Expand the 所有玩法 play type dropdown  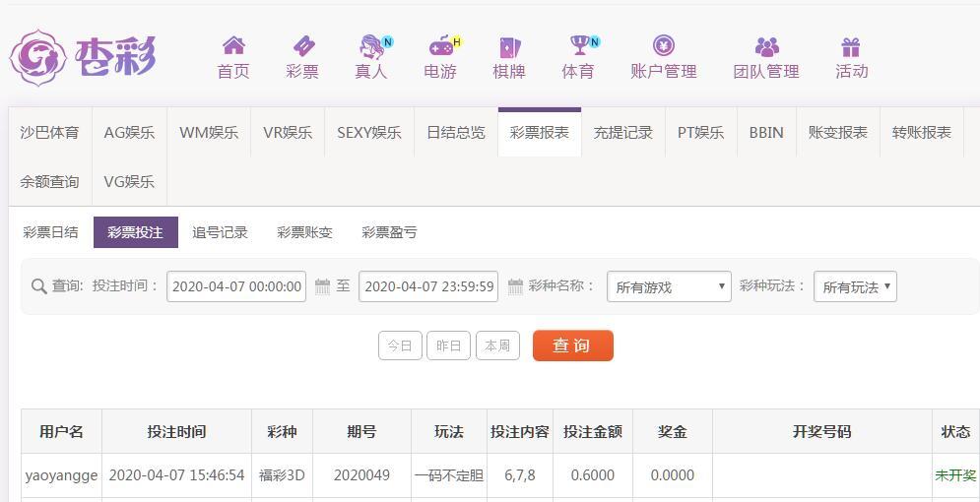(855, 286)
